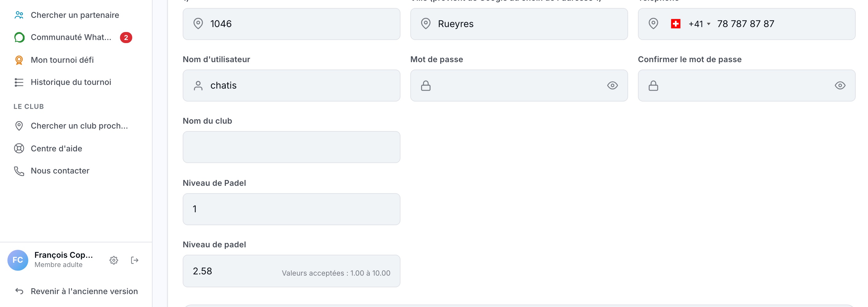
Task: Expand the +41 country code dropdown
Action: 699,24
